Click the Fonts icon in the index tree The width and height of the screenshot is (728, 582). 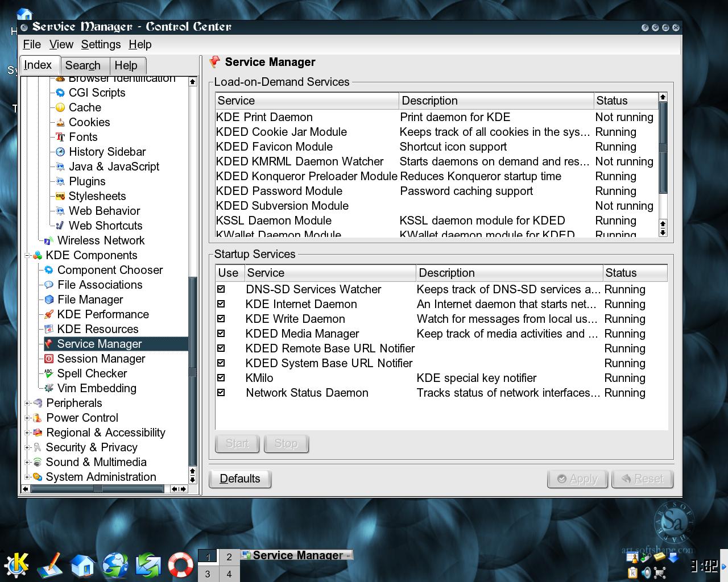click(60, 137)
